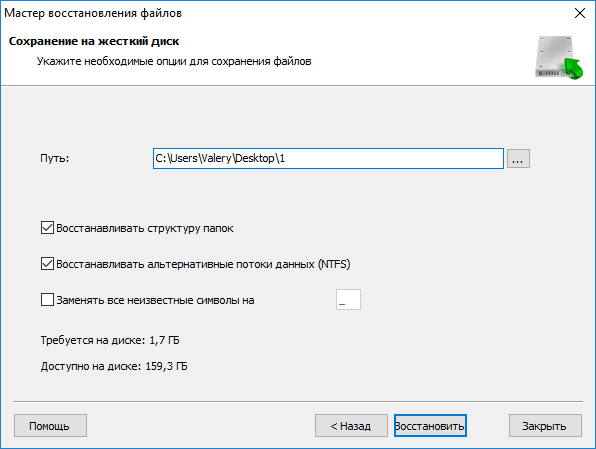Click the 'Доступно на диске: 159,3 ГБ' text
This screenshot has width=596, height=449.
click(x=114, y=366)
